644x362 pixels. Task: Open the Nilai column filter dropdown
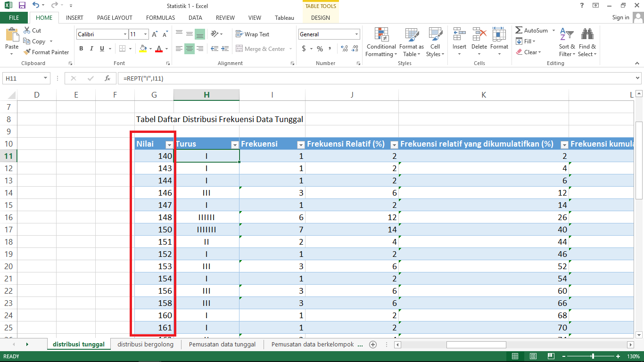(168, 144)
